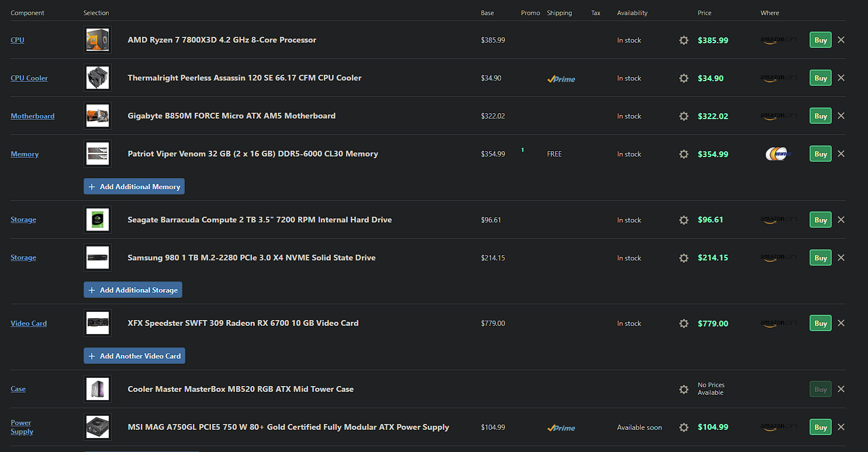
Task: Click Prime badge in CPU Cooler row
Action: pos(561,79)
